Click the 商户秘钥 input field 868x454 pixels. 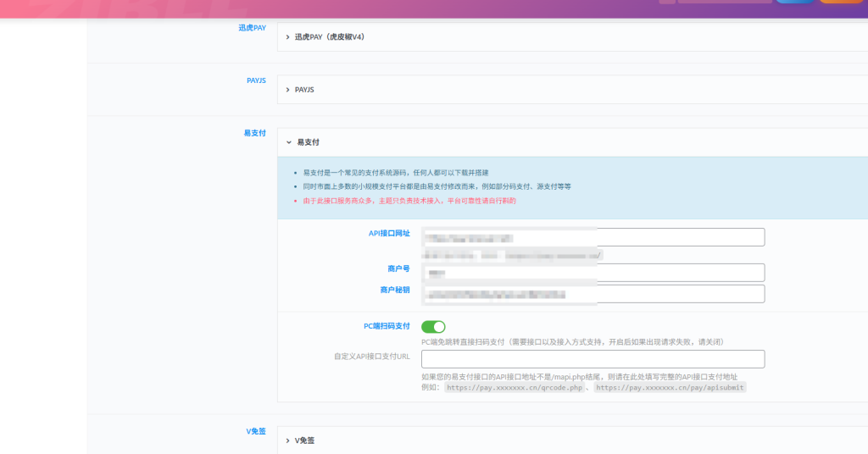pos(593,294)
